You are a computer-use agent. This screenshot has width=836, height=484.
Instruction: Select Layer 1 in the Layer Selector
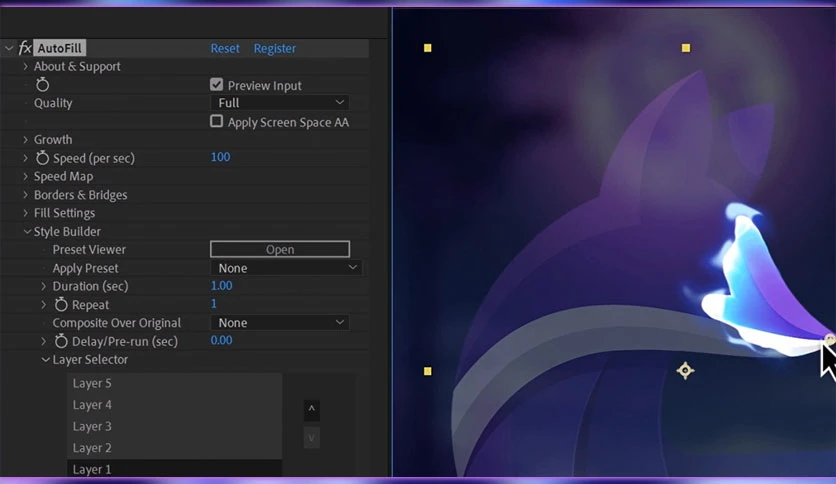click(174, 469)
